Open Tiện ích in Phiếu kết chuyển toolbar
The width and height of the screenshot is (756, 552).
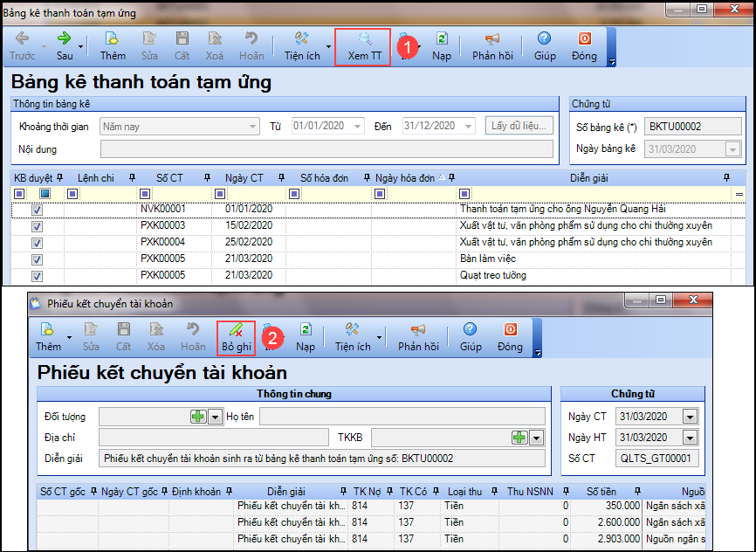(x=353, y=337)
